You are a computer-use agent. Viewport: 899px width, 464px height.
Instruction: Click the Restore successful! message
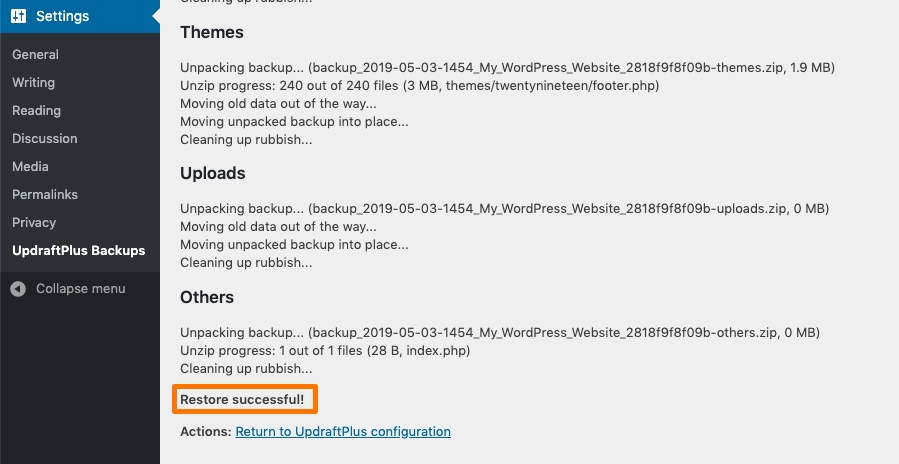click(243, 399)
